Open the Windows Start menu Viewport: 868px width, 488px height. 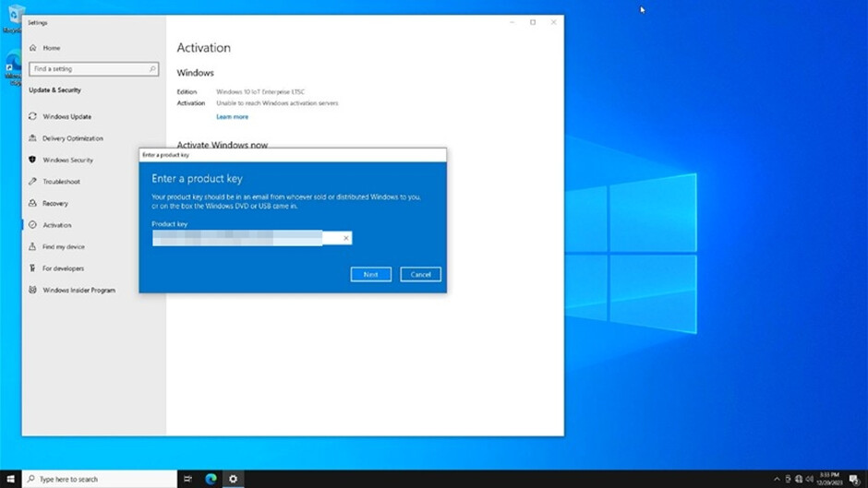click(x=10, y=479)
